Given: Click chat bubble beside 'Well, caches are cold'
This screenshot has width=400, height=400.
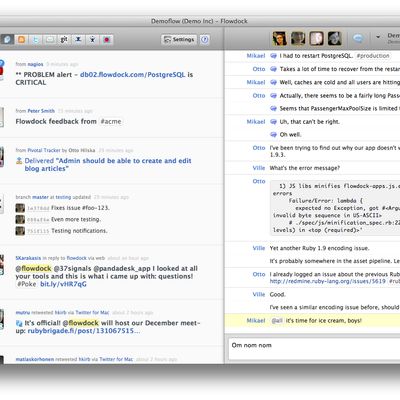Looking at the screenshot, I should pos(273,82).
